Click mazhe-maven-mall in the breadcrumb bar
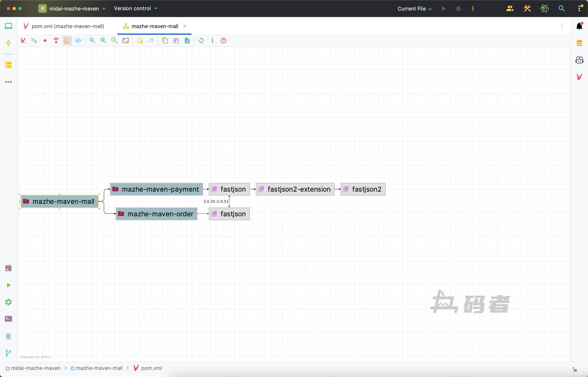 point(99,368)
